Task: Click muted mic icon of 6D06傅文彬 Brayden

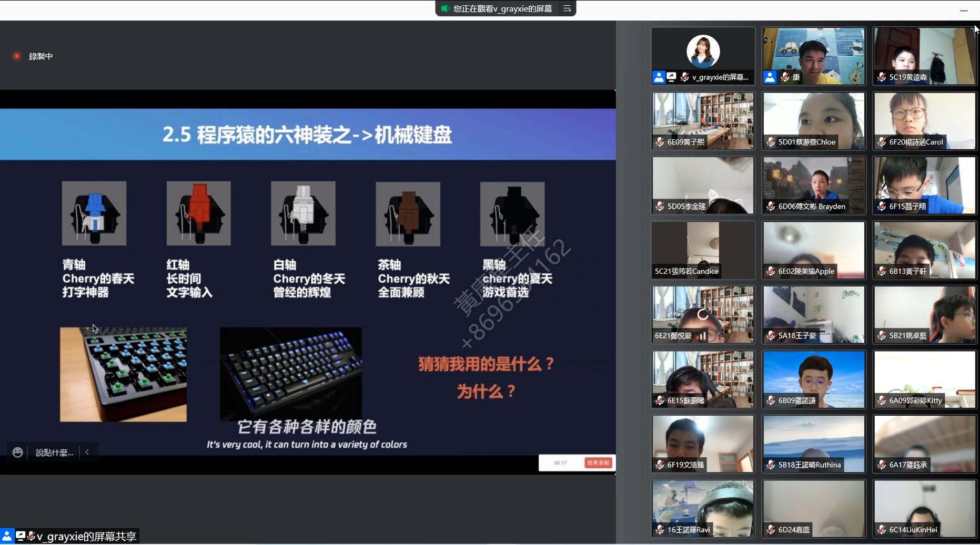Action: 771,207
